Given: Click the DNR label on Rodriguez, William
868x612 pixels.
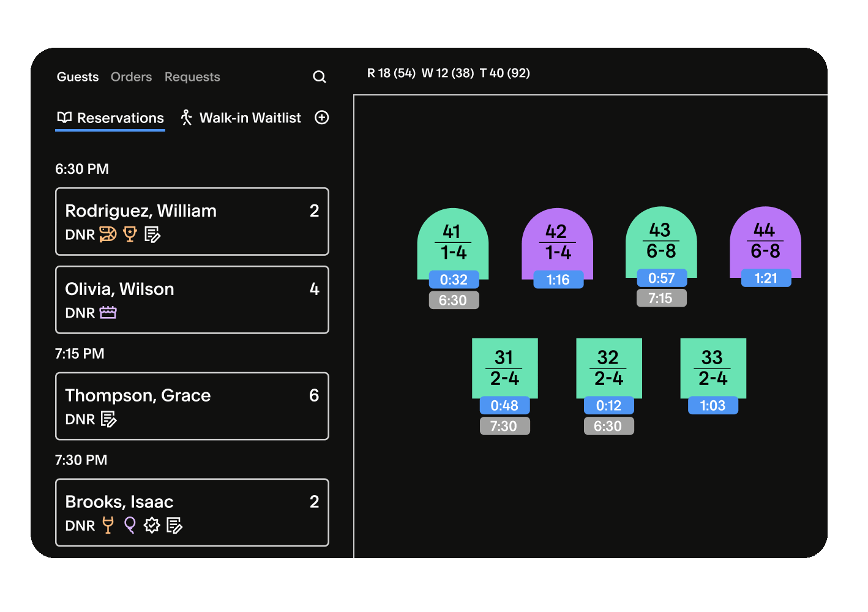Looking at the screenshot, I should pos(80,234).
